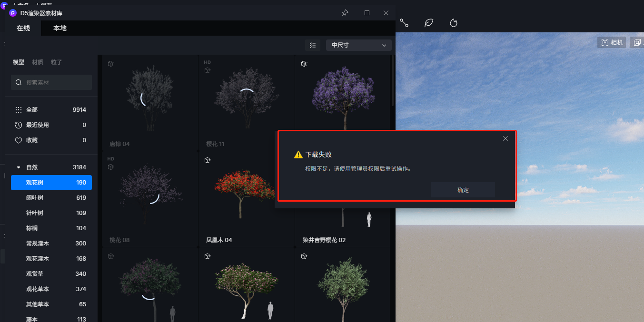Open the 中尺寸 thumbnail size dropdown
Screen dimensions: 644x322
click(359, 45)
